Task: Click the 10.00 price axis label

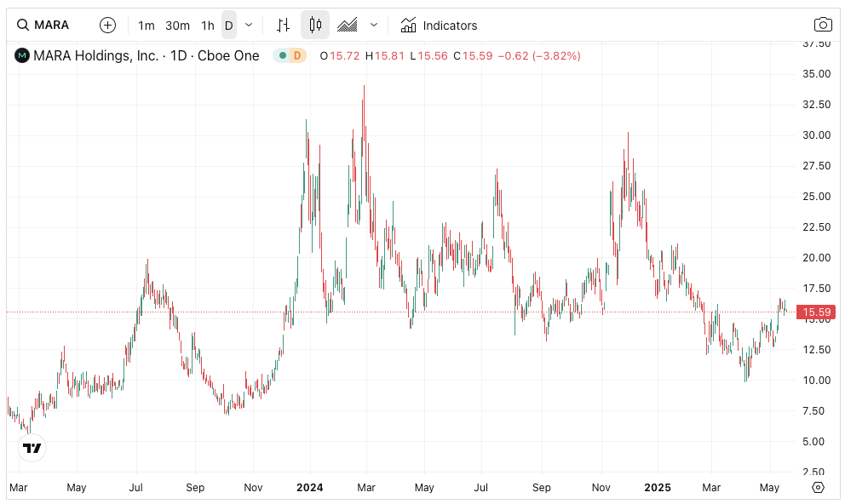Action: [x=816, y=381]
